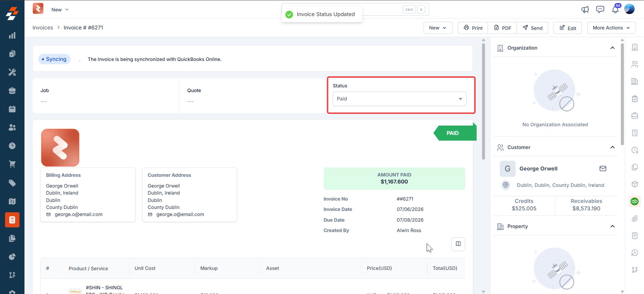Click the Asset column header
This screenshot has width=644, height=294.
click(273, 268)
